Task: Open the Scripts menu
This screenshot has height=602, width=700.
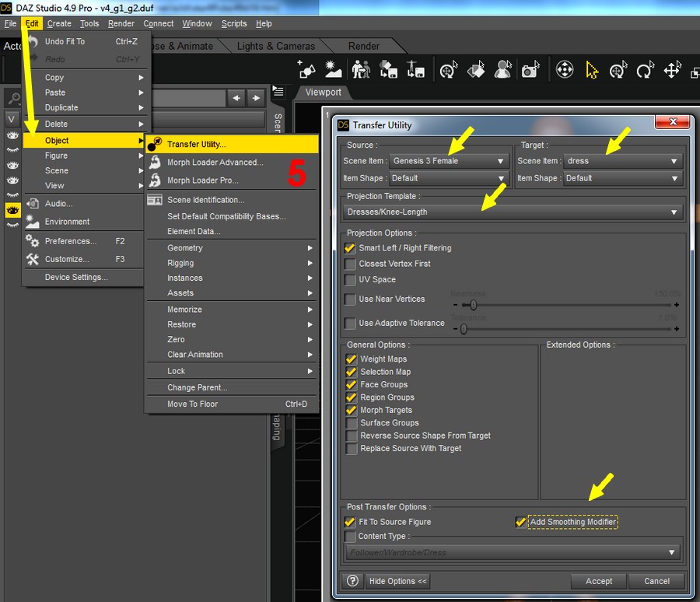Action: pos(234,23)
